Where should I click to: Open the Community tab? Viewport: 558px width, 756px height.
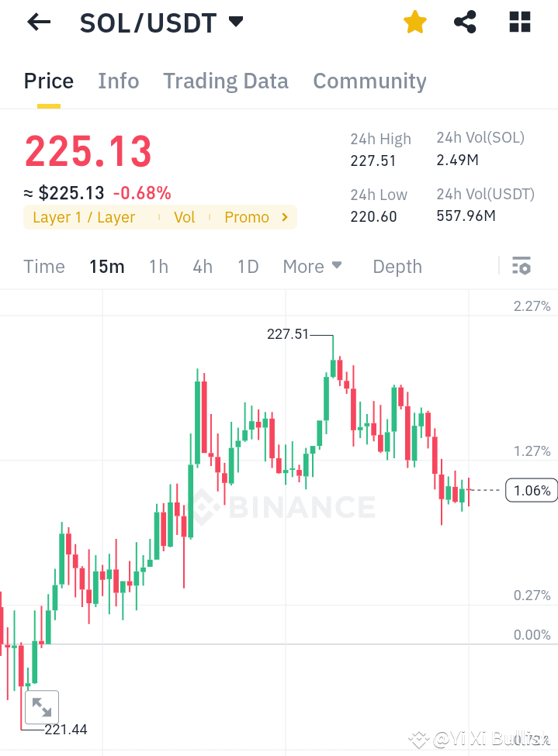[x=369, y=81]
